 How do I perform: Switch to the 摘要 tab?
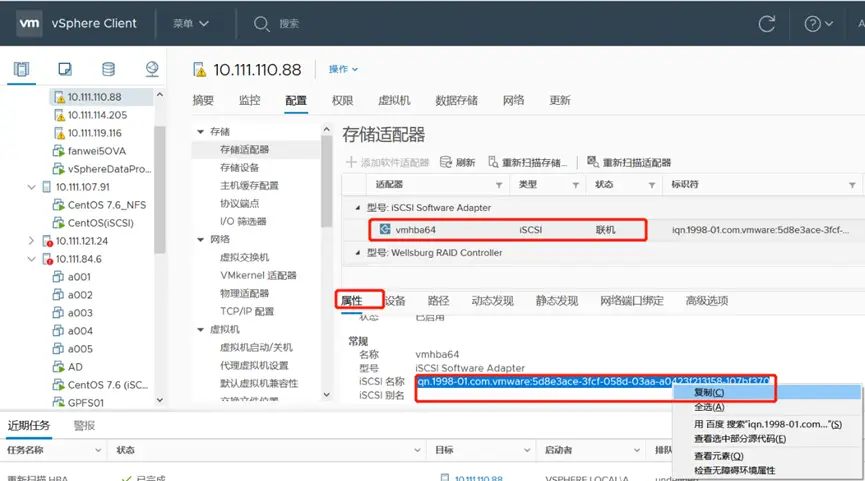click(203, 100)
